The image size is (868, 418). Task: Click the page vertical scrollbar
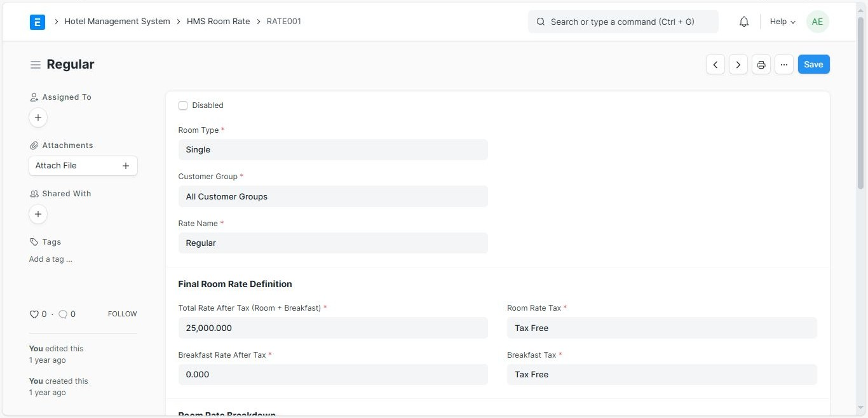(860, 102)
